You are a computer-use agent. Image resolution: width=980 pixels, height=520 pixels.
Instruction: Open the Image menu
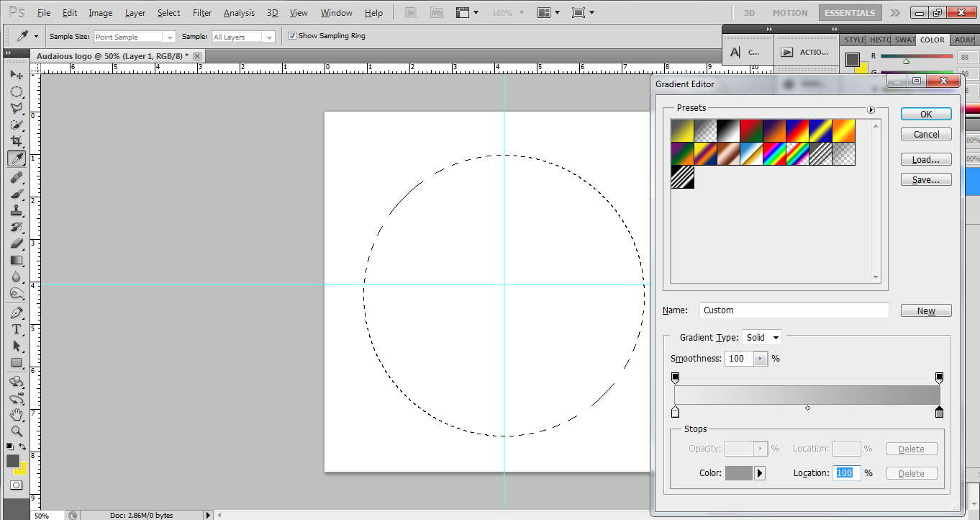[x=101, y=13]
